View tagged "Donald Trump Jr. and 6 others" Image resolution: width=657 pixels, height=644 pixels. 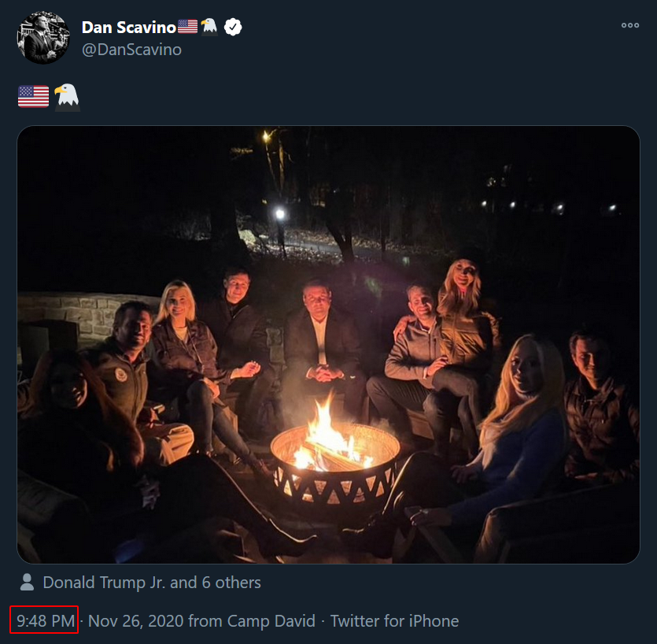pyautogui.click(x=152, y=583)
